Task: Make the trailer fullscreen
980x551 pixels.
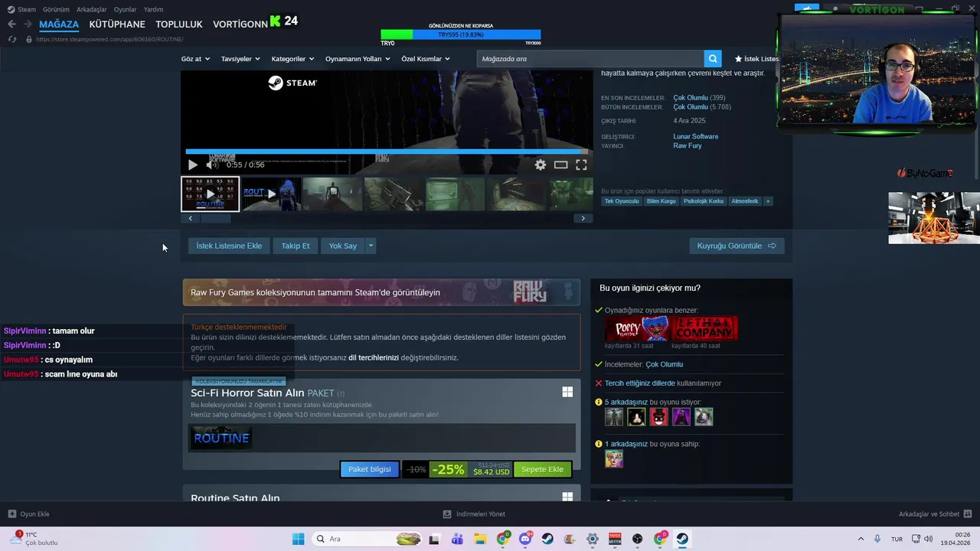Action: pos(581,165)
